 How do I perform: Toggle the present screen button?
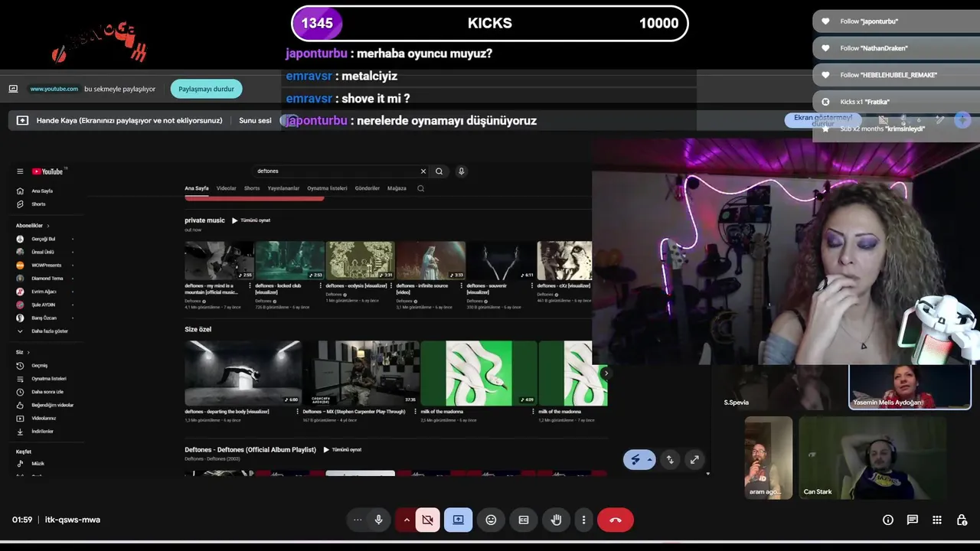coord(458,520)
